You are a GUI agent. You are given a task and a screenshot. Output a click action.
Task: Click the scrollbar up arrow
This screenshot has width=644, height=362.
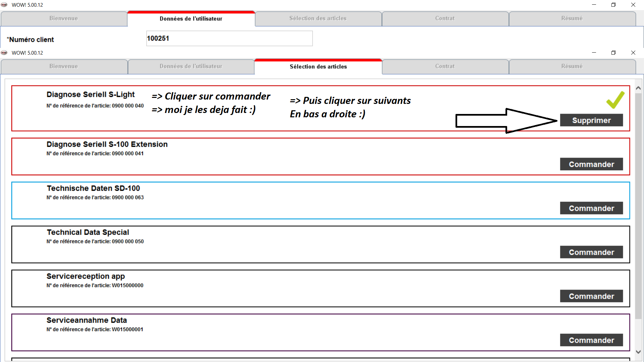(638, 88)
